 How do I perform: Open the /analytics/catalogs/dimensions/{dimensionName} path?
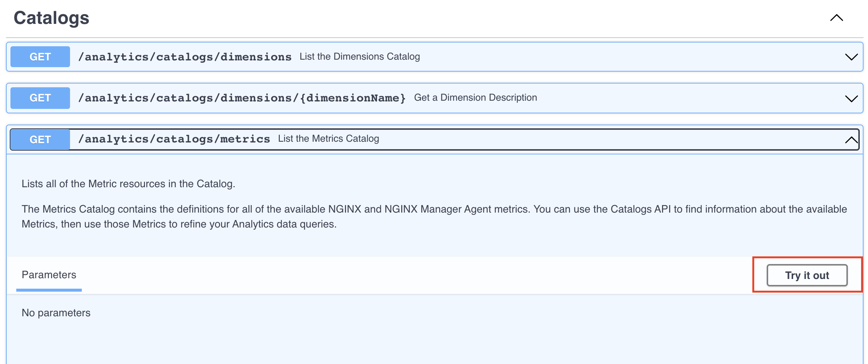click(x=242, y=98)
